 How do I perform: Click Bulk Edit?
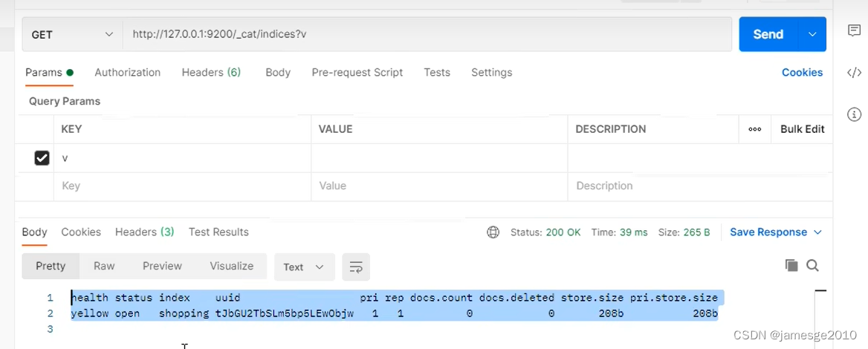(x=802, y=129)
